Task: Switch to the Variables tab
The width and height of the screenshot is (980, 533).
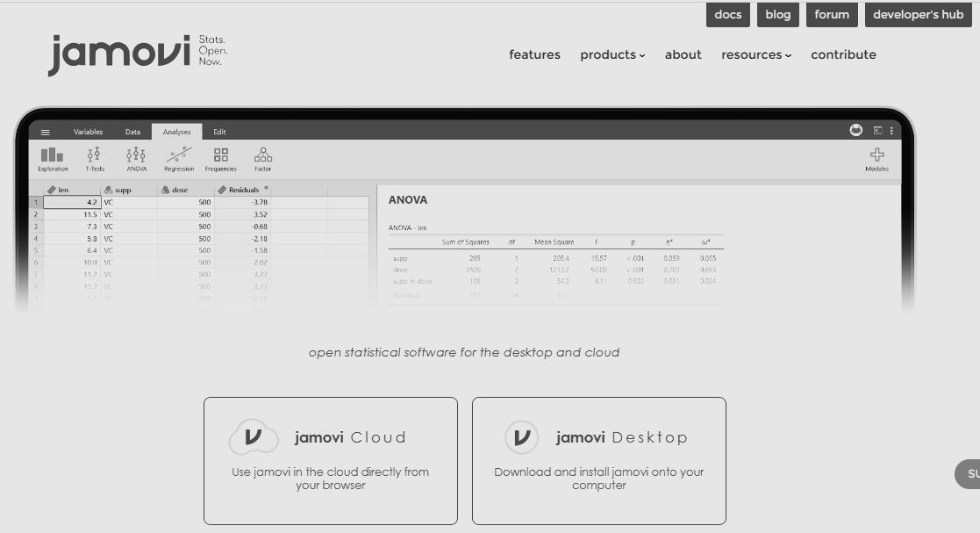Action: click(x=88, y=132)
